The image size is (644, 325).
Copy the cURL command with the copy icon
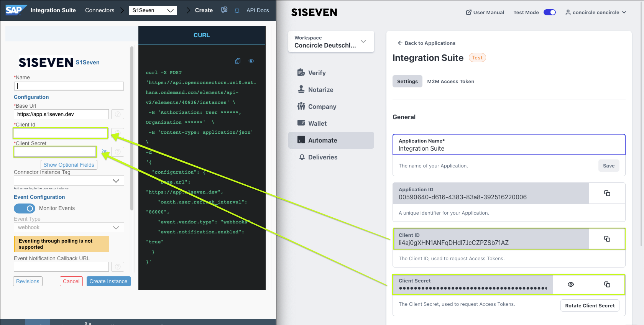[x=238, y=61]
